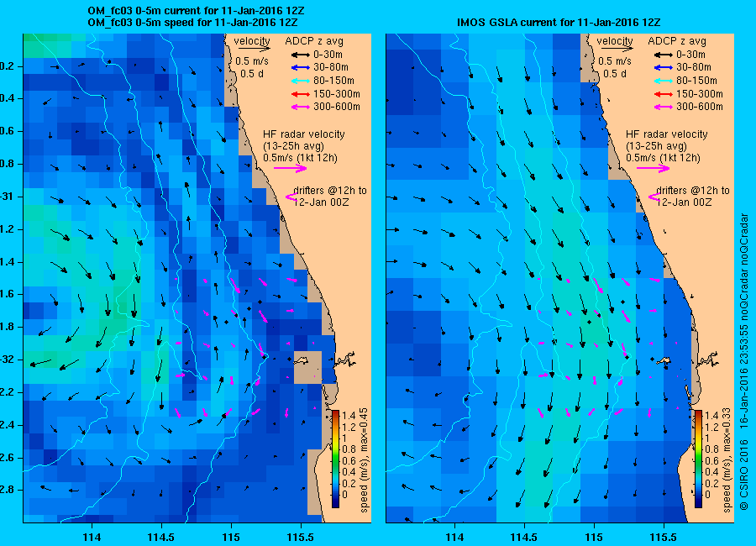Click the '0.5 m/s' velocity label in left panel
Screen dimensions: 756x546
(252, 61)
